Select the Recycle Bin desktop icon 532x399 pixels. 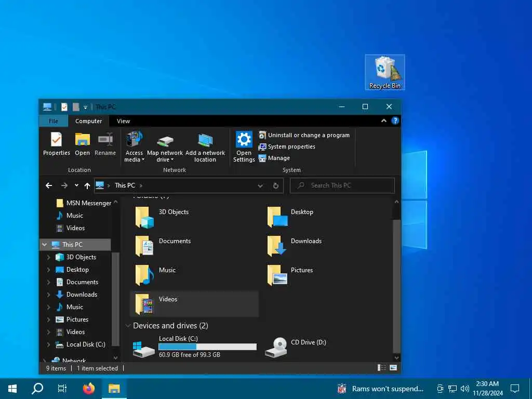(x=385, y=72)
